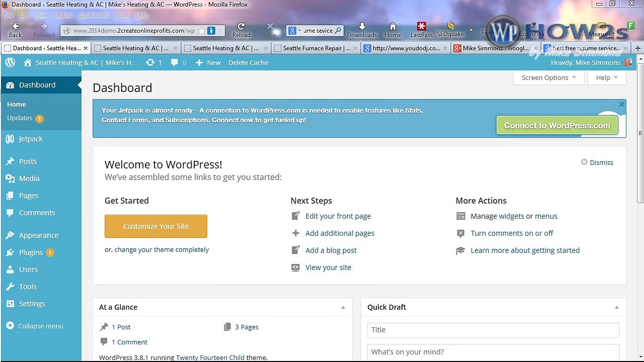Open Twenty Fourteen Child theme link
Screen dimensions: 644x362
point(210,357)
